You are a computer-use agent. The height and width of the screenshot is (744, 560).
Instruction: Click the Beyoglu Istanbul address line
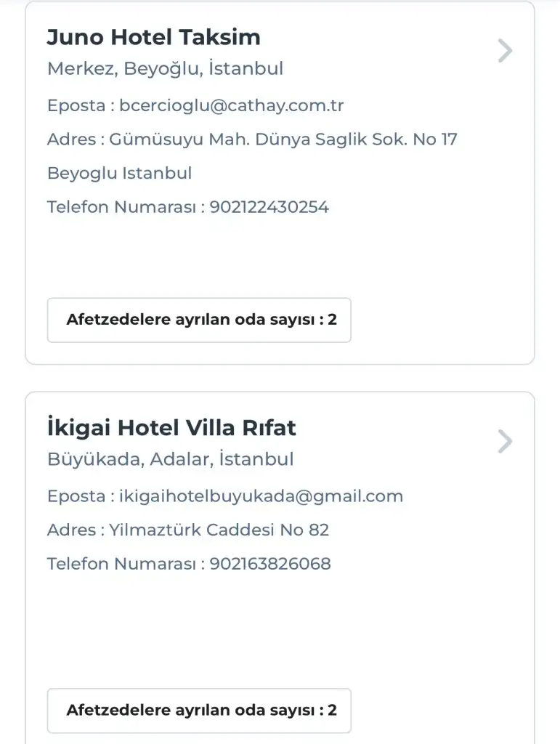pyautogui.click(x=119, y=174)
